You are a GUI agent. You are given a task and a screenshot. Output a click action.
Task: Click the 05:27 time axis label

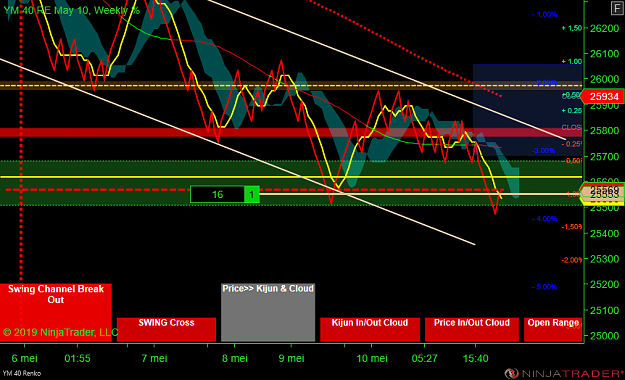[424, 358]
